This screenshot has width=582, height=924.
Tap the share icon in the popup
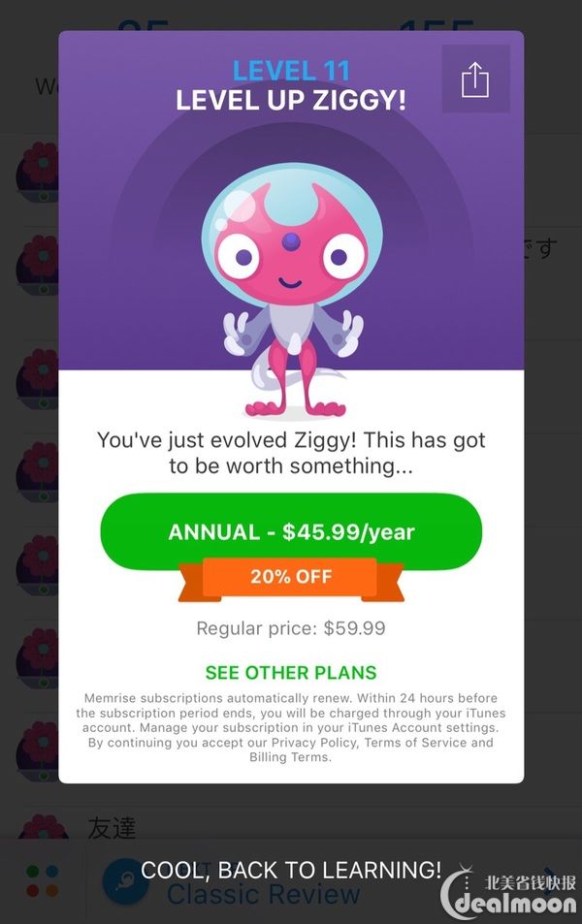click(x=475, y=79)
